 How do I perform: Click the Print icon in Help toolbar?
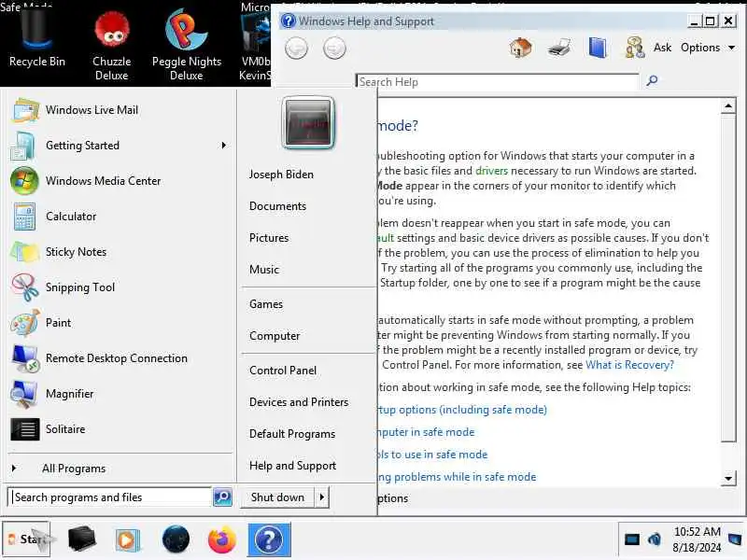(x=558, y=48)
